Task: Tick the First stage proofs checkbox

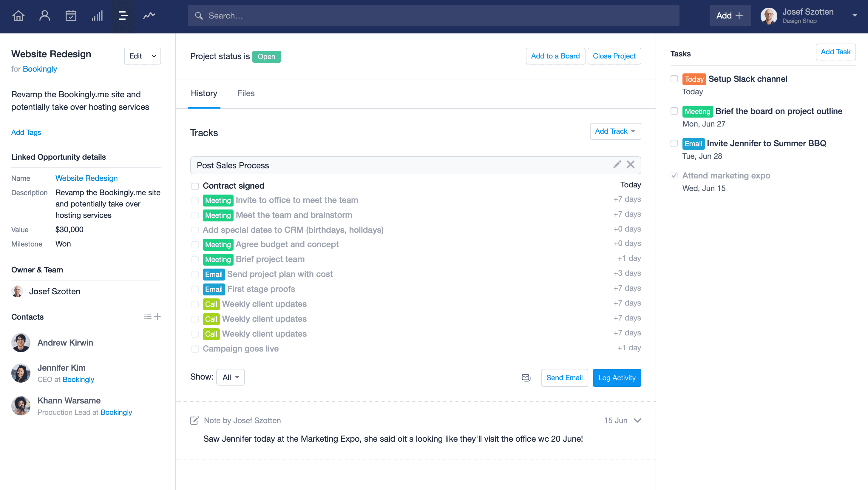Action: [195, 289]
